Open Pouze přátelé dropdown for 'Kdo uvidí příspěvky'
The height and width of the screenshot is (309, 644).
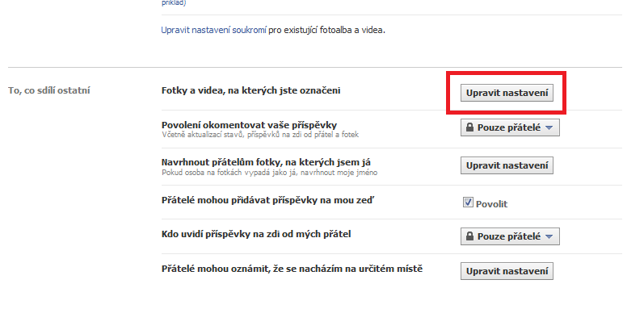510,236
